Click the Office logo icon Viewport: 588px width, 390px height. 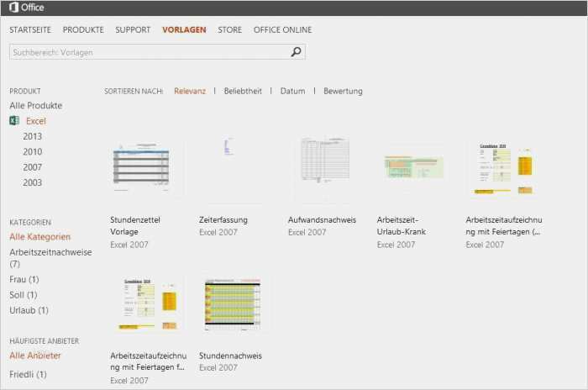tap(12, 8)
